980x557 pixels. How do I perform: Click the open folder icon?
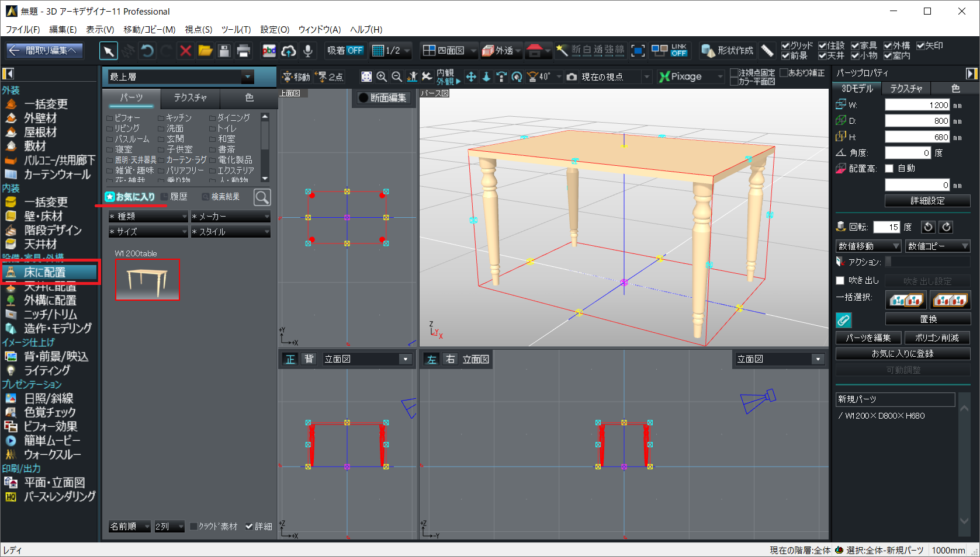(205, 51)
